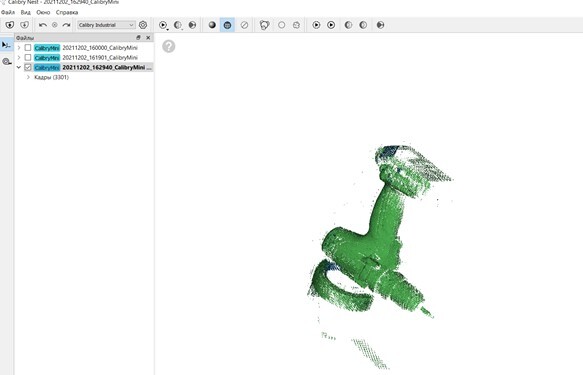Click the redo arrow in toolbar
This screenshot has height=375, width=583.
pos(67,25)
